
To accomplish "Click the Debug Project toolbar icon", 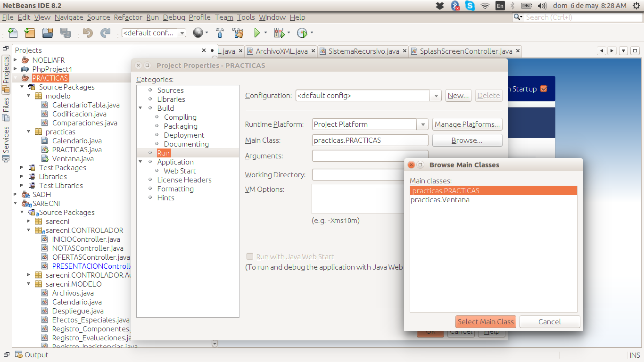I will [279, 33].
